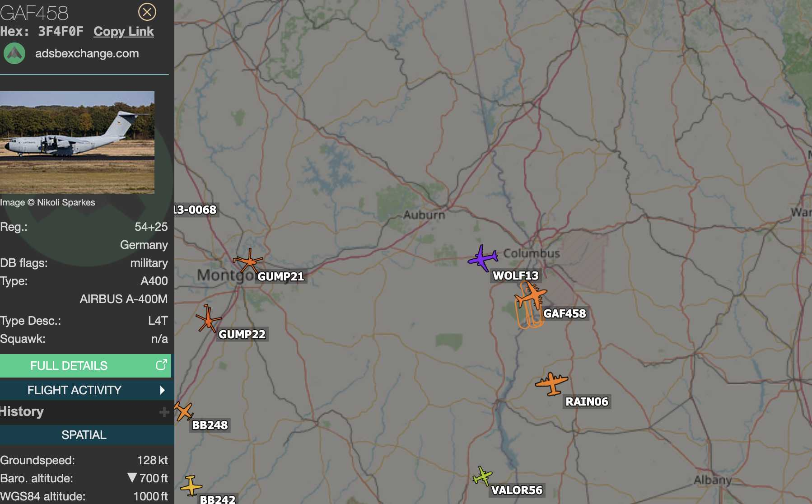Select the orange GAF458 aircraft icon

tap(531, 295)
